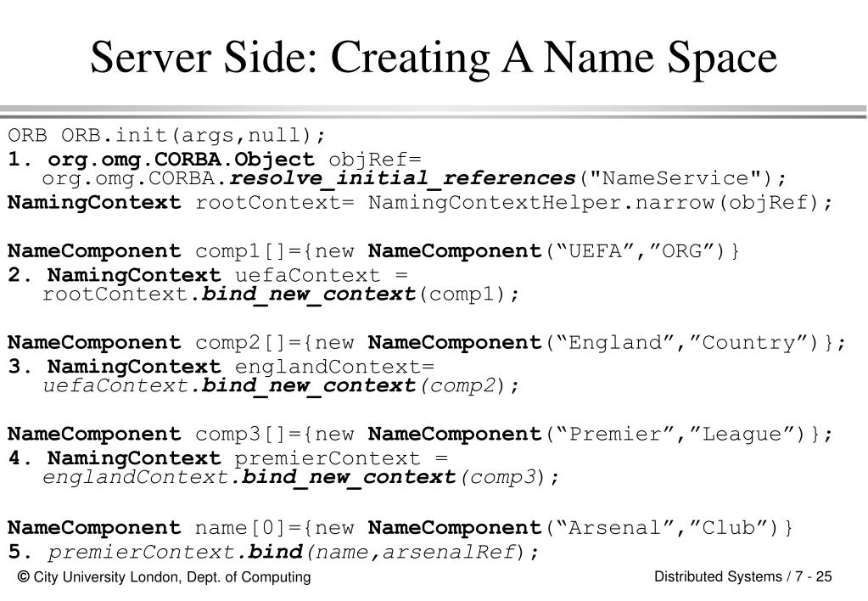
Task: Click 'org.omg.CORBA.Object' in step 1
Action: pyautogui.click(x=181, y=160)
